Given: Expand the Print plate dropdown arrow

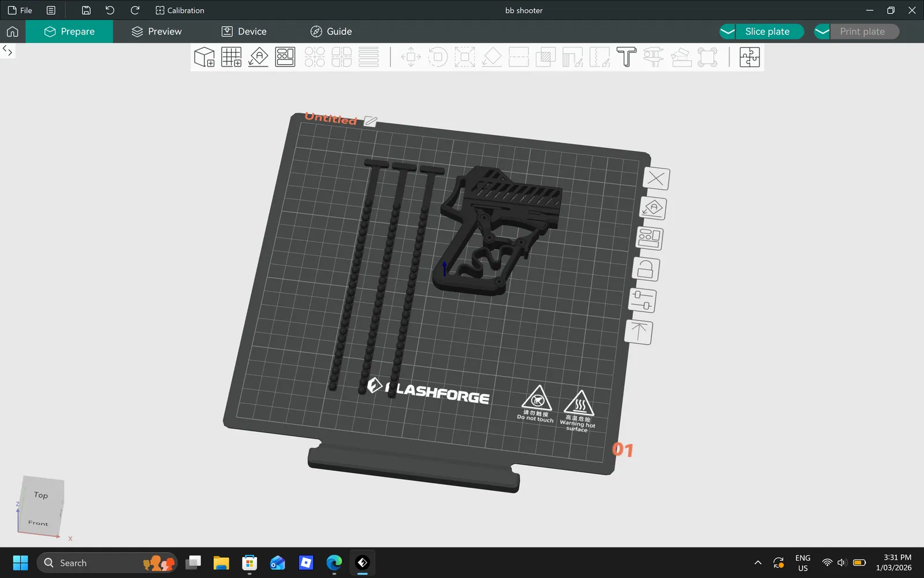Looking at the screenshot, I should (x=822, y=31).
